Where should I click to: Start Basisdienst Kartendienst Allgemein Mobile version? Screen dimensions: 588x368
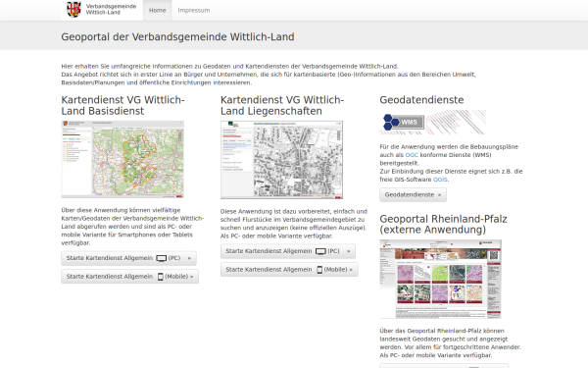(129, 277)
